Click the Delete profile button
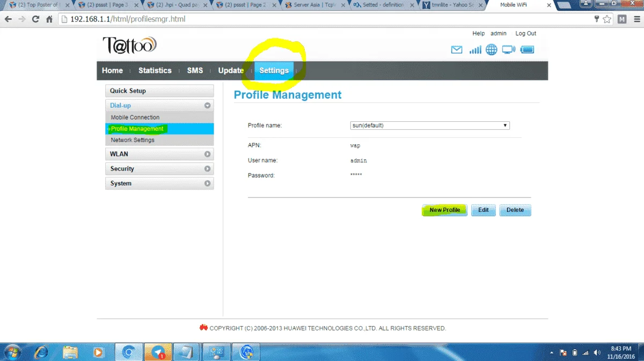Screen dimensions: 644x361 click(515, 210)
